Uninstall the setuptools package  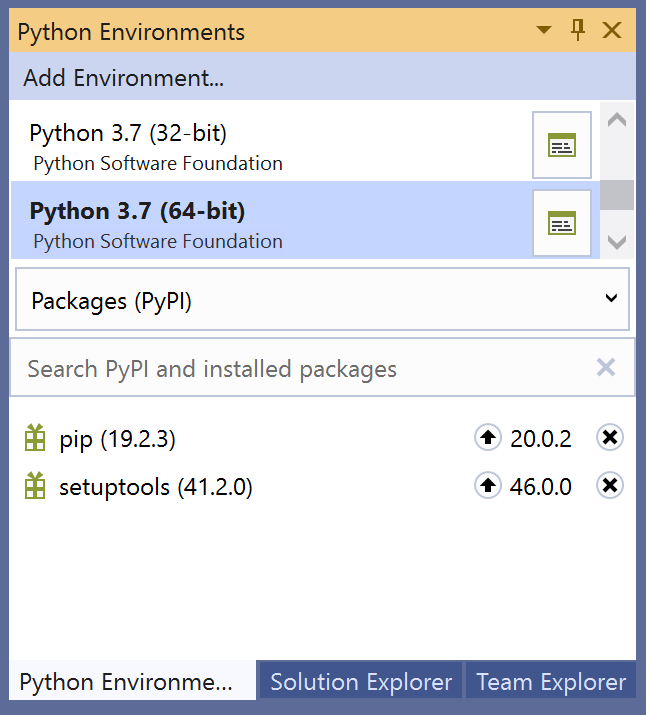click(610, 485)
